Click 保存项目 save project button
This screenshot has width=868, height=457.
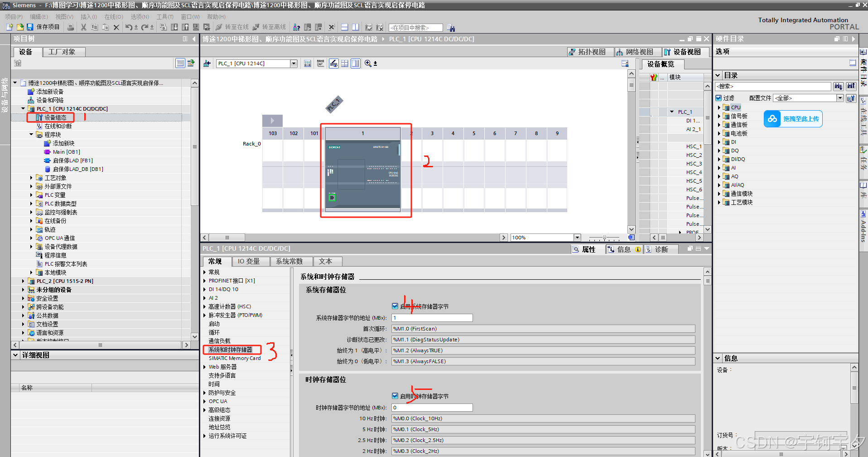click(43, 27)
